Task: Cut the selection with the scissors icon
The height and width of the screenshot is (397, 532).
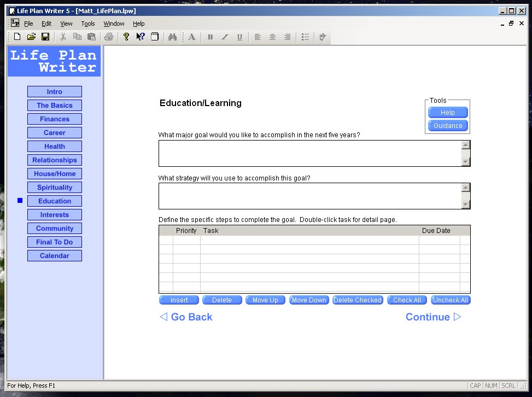Action: click(63, 37)
